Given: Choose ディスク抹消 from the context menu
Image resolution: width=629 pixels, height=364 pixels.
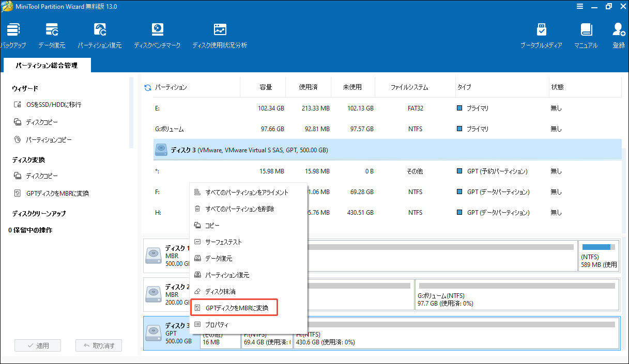Looking at the screenshot, I should click(220, 292).
